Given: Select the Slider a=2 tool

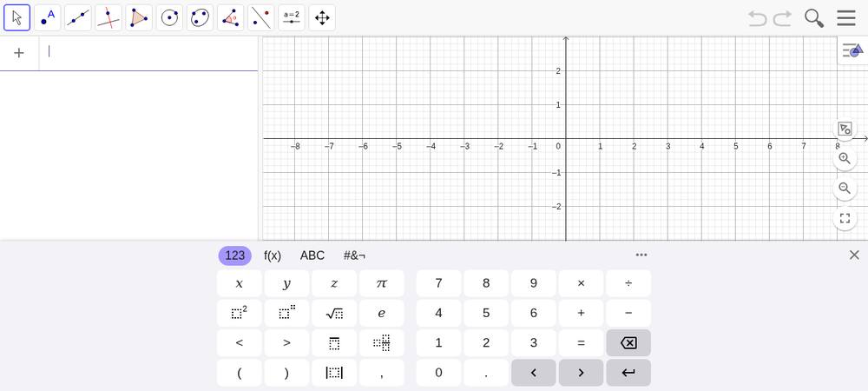Looking at the screenshot, I should coord(292,17).
